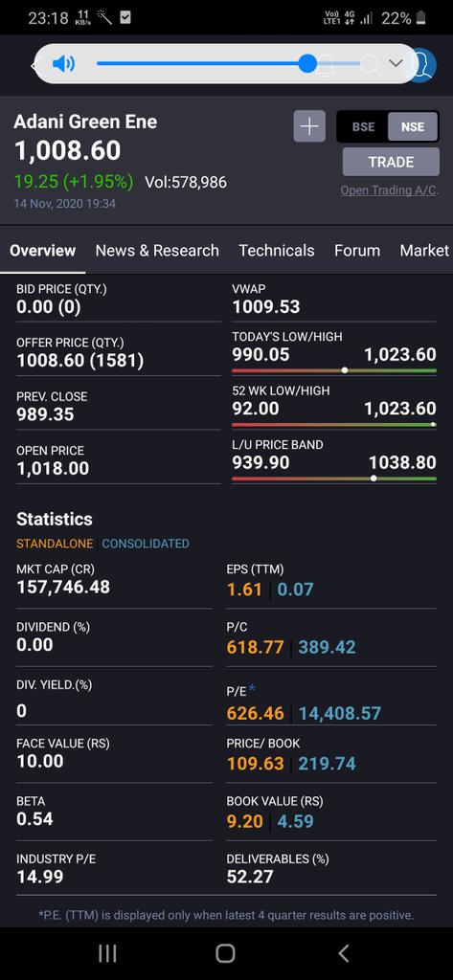This screenshot has height=980, width=453.
Task: Tap the industry P/E value 14.99
Action: 40,877
